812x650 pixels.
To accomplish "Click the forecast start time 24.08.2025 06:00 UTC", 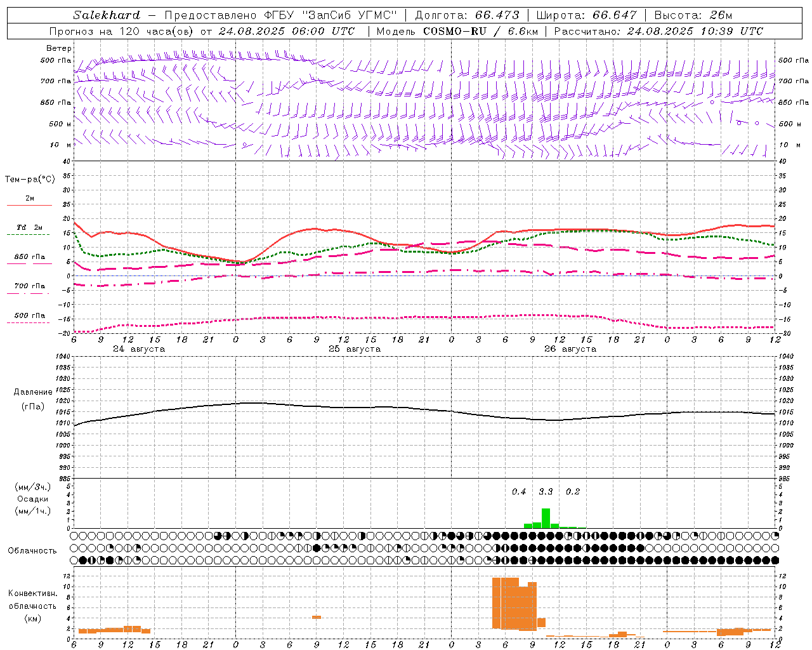I will pyautogui.click(x=287, y=31).
